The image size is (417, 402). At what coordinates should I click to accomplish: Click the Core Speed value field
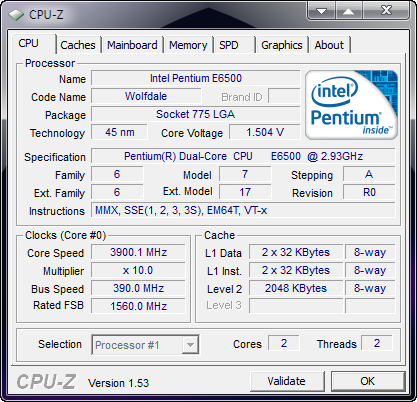pos(138,252)
